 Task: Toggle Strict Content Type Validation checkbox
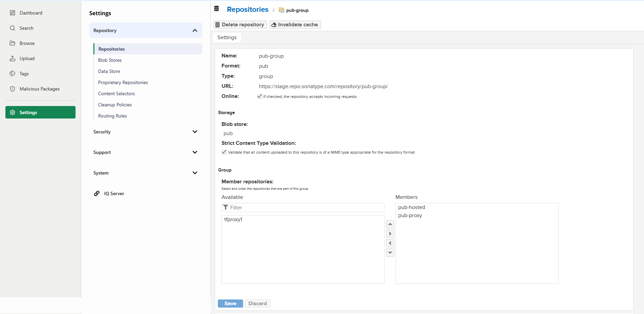pyautogui.click(x=224, y=152)
